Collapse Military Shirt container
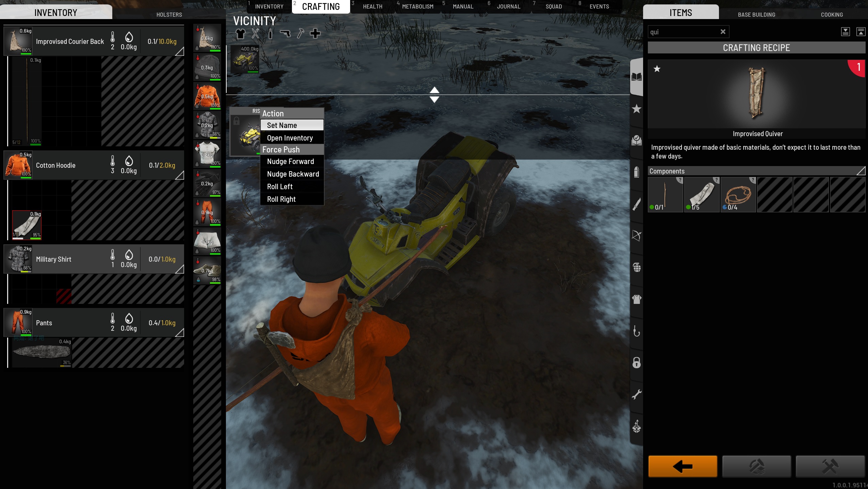This screenshot has width=868, height=489. (x=179, y=269)
